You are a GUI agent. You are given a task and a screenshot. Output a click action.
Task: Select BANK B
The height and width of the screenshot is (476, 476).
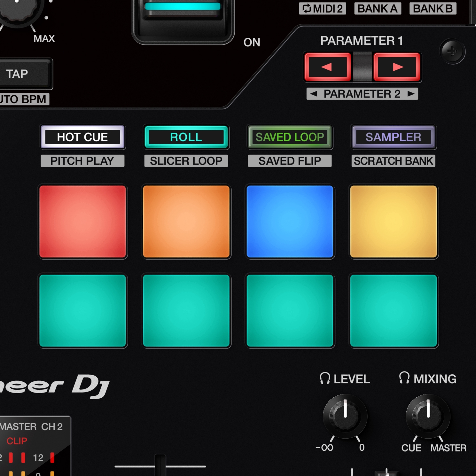pyautogui.click(x=432, y=9)
